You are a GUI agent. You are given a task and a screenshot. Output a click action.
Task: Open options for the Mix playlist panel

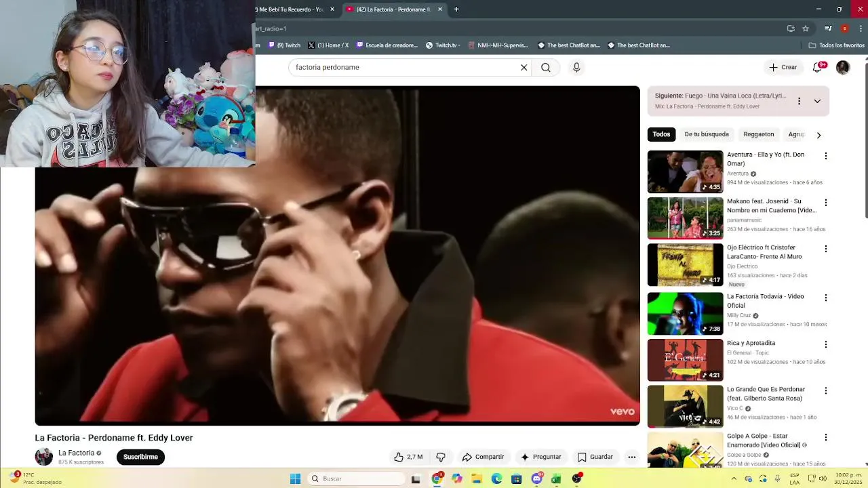[x=799, y=101]
